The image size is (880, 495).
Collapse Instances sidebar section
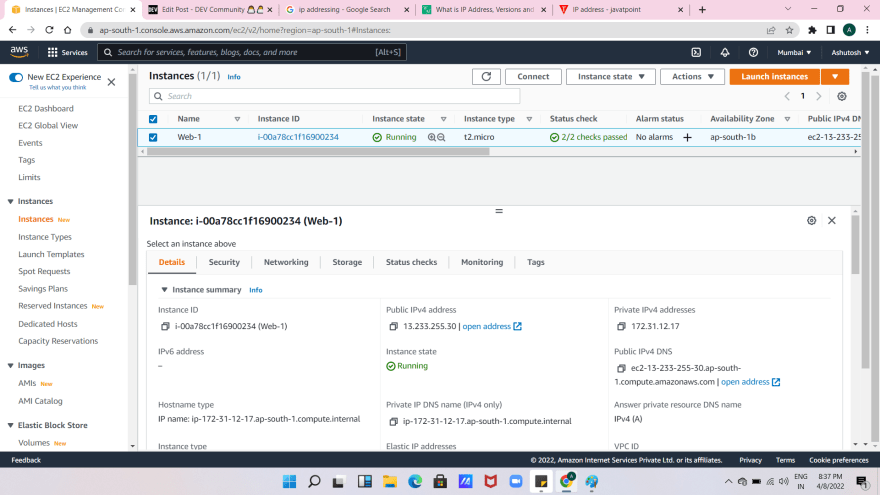10,201
